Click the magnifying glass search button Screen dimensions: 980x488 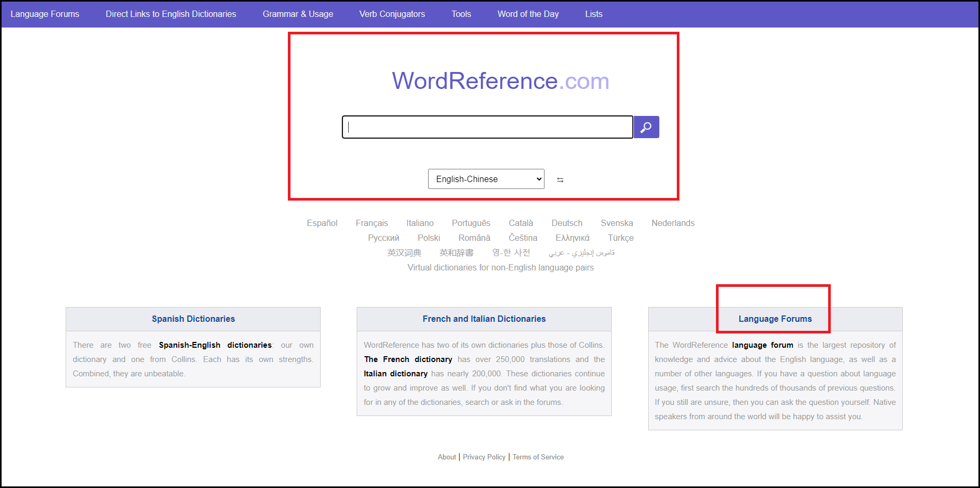[646, 127]
